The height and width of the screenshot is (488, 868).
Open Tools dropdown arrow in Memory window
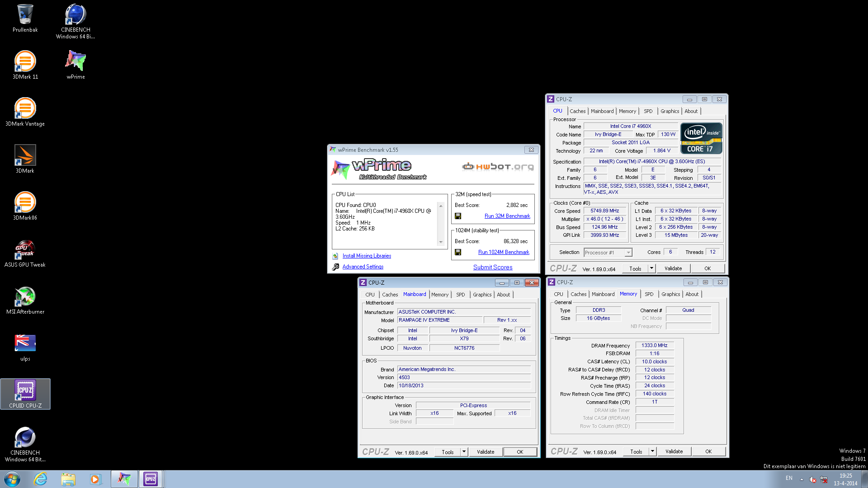(x=652, y=451)
